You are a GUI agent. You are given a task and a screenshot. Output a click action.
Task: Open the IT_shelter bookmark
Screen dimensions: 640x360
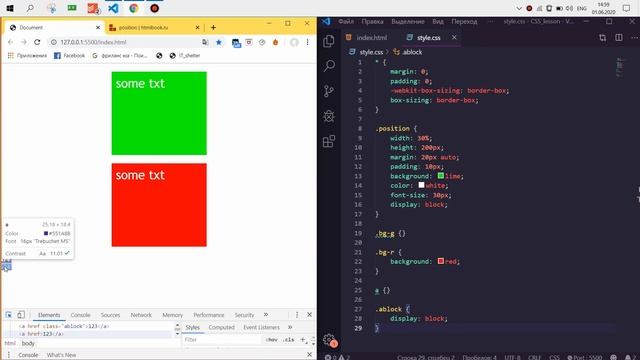point(185,56)
